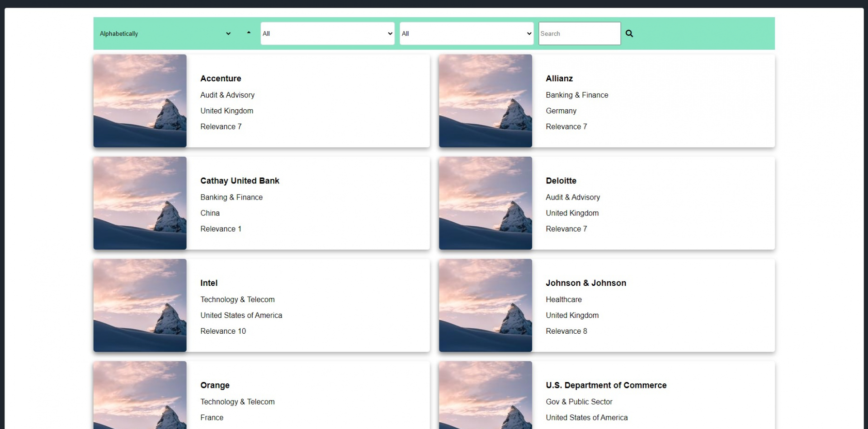
Task: Open the second "All" filter dropdown
Action: coord(466,33)
